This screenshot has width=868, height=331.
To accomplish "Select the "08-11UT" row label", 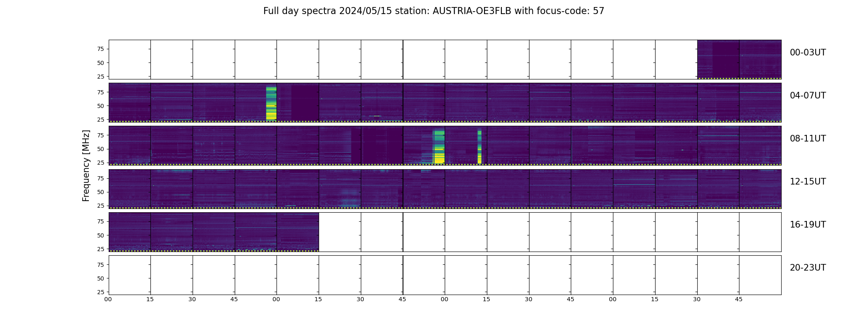I will pyautogui.click(x=808, y=139).
